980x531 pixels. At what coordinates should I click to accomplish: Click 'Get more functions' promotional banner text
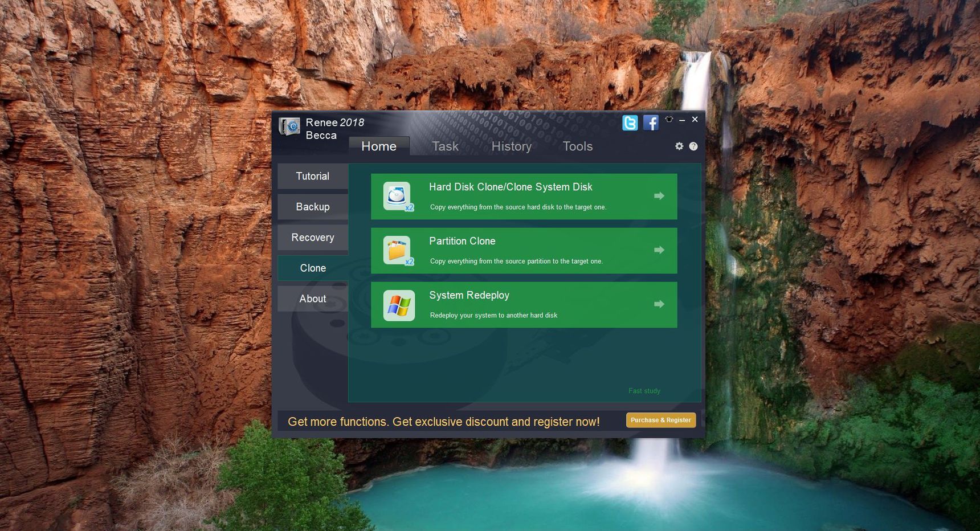click(443, 422)
